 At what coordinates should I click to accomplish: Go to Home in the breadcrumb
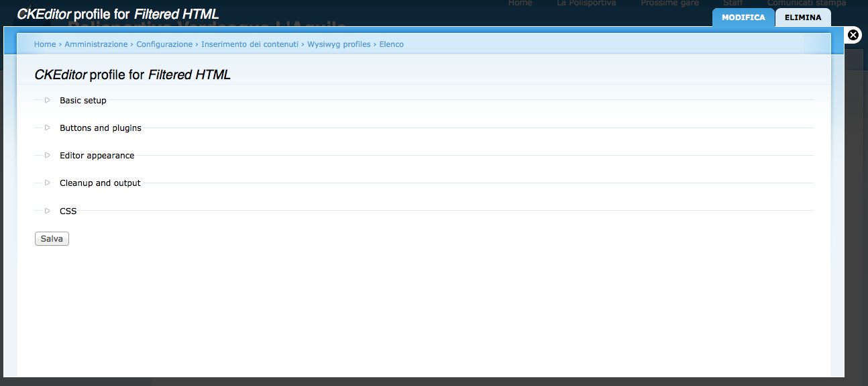coord(45,44)
